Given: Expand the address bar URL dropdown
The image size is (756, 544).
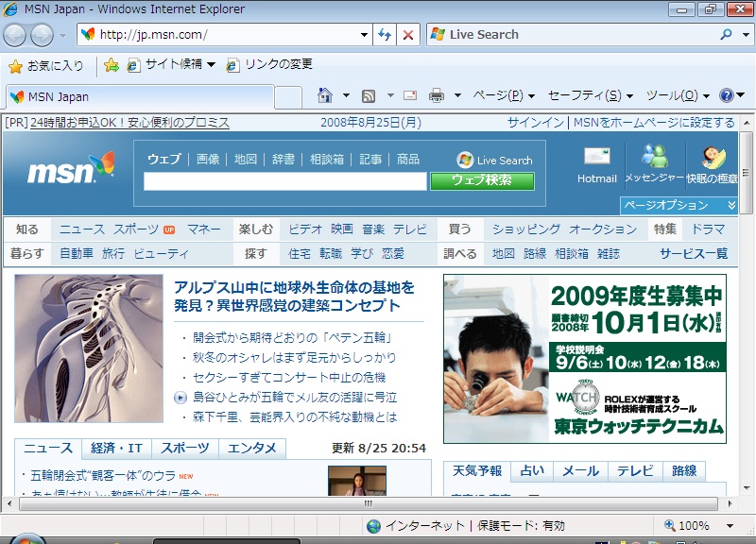Looking at the screenshot, I should click(x=365, y=35).
